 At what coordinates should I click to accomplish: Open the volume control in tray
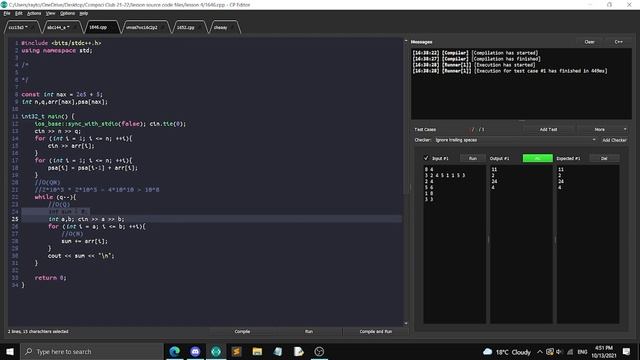tap(559, 351)
